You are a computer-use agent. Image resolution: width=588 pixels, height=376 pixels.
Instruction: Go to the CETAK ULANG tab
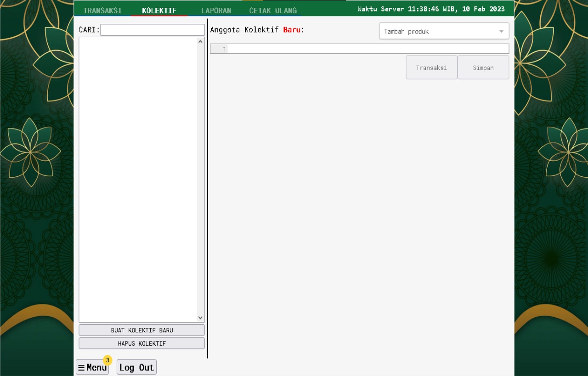273,10
